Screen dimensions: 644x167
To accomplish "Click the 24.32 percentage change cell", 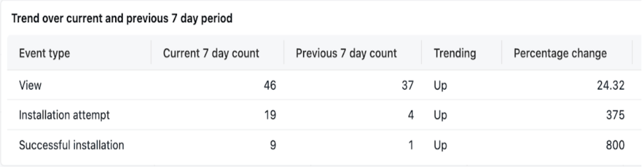I will (x=610, y=86).
